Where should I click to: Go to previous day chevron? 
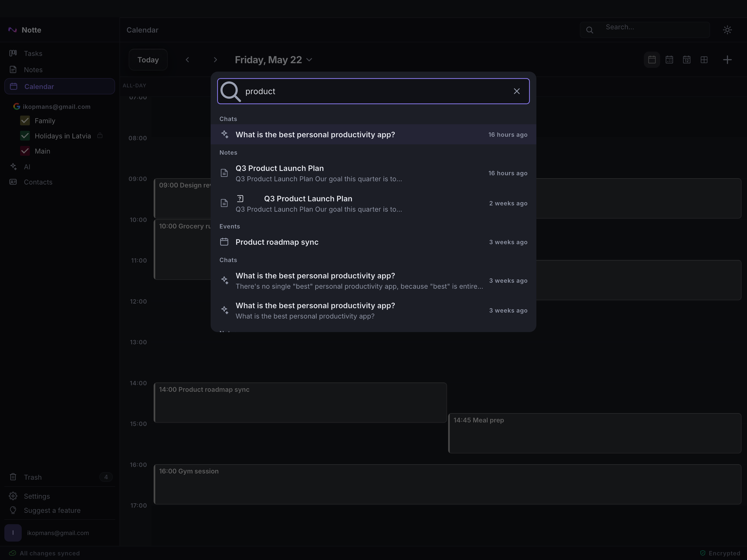point(187,60)
